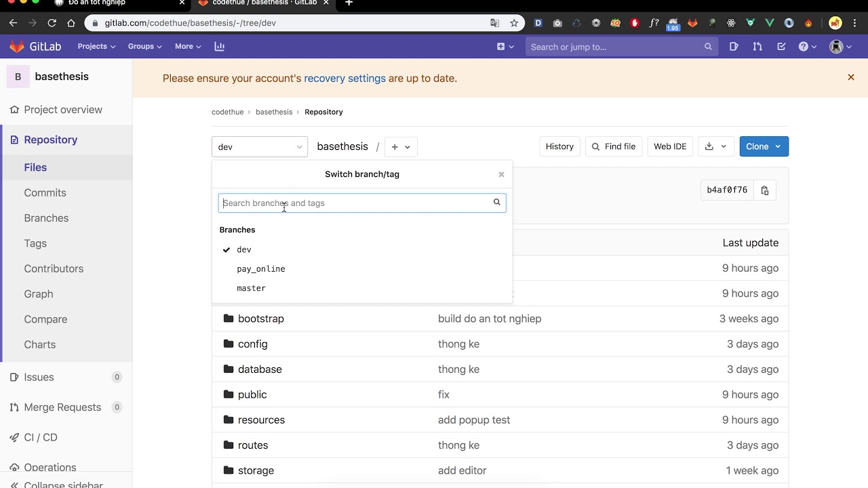Open the To-Do list icon in the top bar
Viewport: 868px width, 488px height.
coord(781,47)
